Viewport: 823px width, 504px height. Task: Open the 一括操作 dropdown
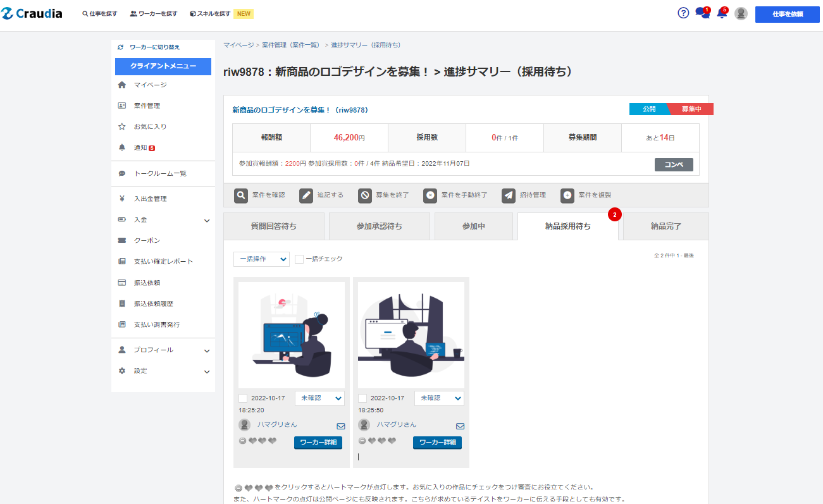[261, 259]
